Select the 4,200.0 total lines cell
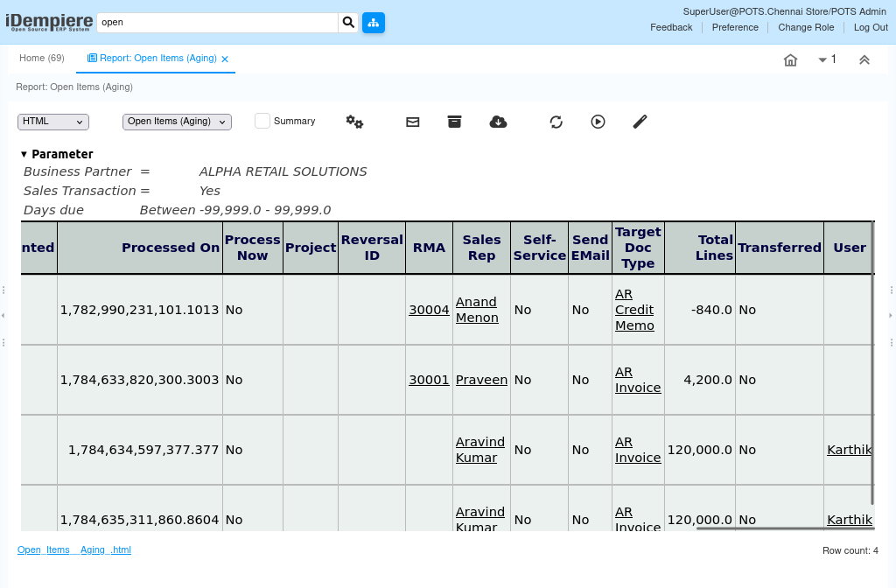896x588 pixels. (x=700, y=380)
